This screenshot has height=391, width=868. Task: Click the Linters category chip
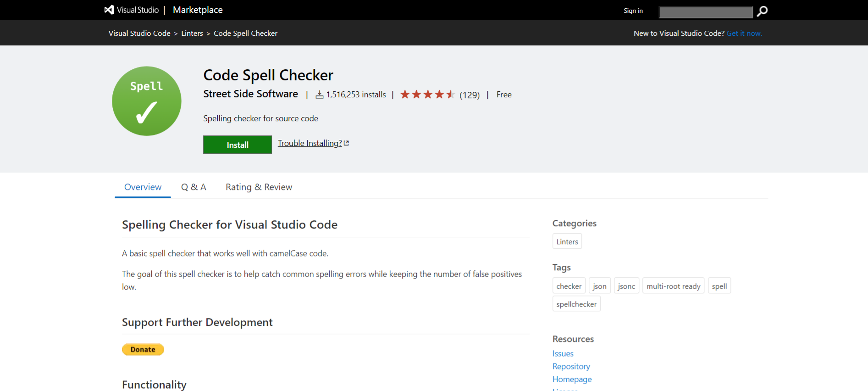tap(567, 241)
